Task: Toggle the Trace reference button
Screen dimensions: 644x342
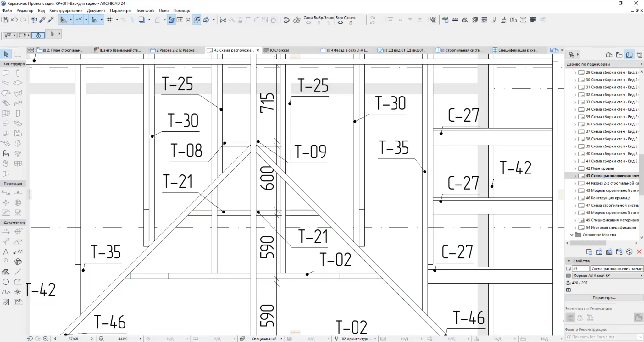Action: point(142,20)
